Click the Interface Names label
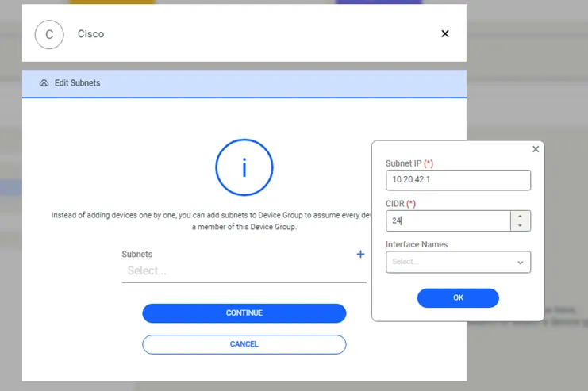Viewport: 588px width, 391px height. coord(417,244)
